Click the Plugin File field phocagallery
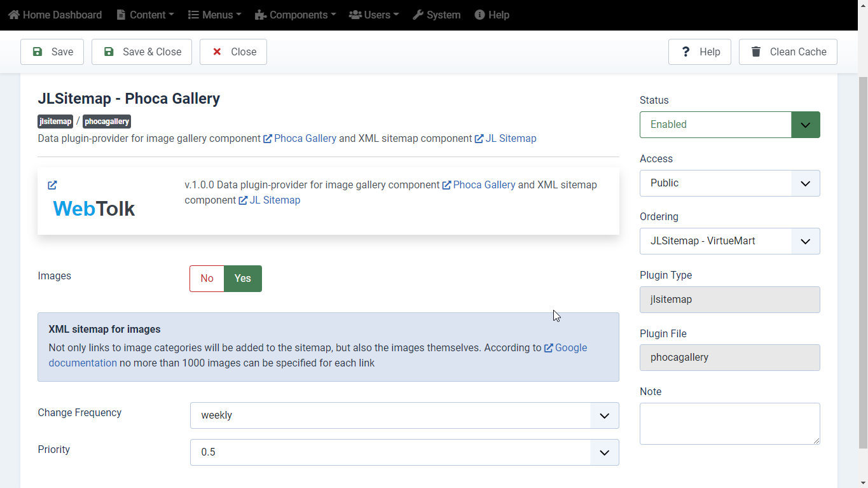 tap(729, 358)
